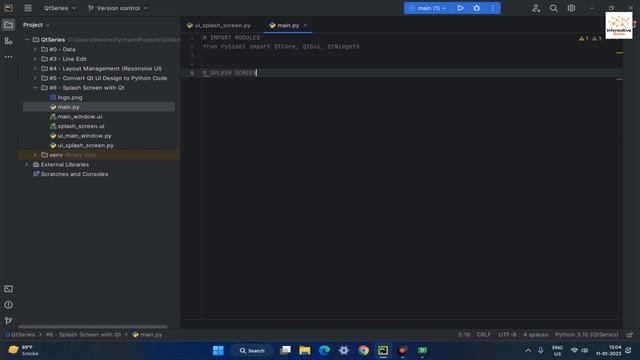Place cursor on the SPLASH SCREEN comment line
This screenshot has width=640, height=360.
(229, 73)
